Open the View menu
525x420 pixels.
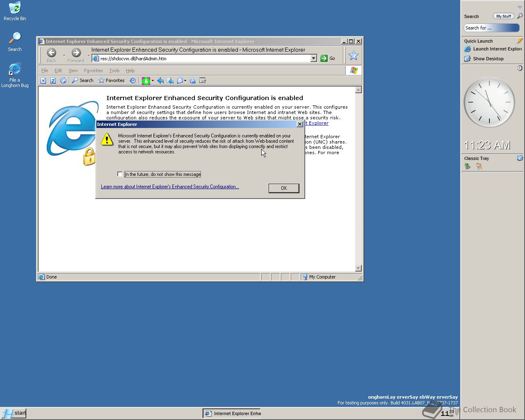(73, 71)
